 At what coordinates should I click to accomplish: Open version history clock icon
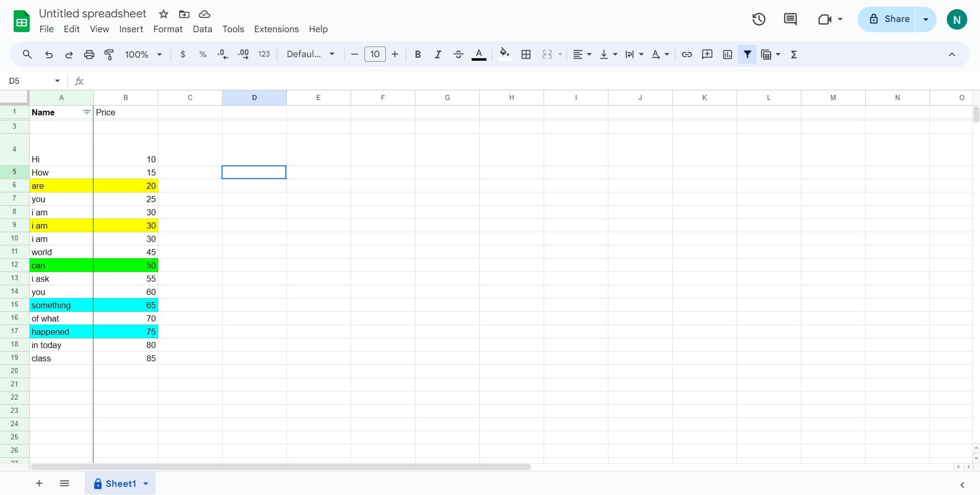coord(758,19)
